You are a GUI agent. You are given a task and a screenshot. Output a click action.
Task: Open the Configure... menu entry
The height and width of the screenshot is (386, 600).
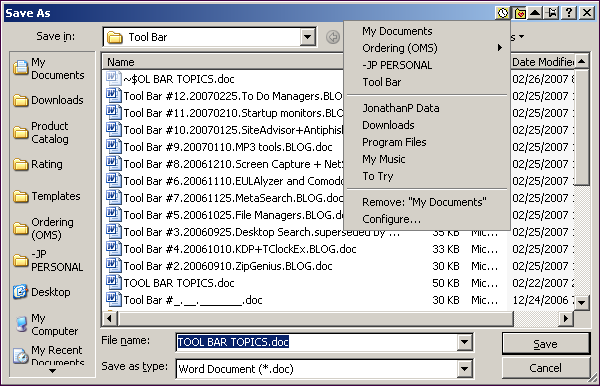[391, 219]
